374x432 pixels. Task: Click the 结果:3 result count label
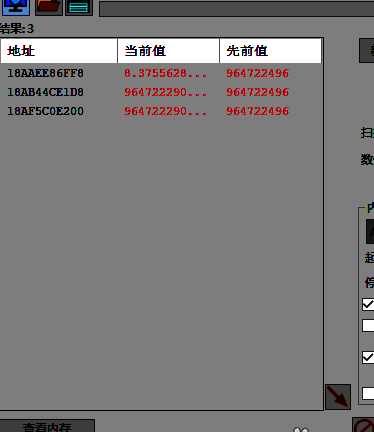pyautogui.click(x=17, y=29)
